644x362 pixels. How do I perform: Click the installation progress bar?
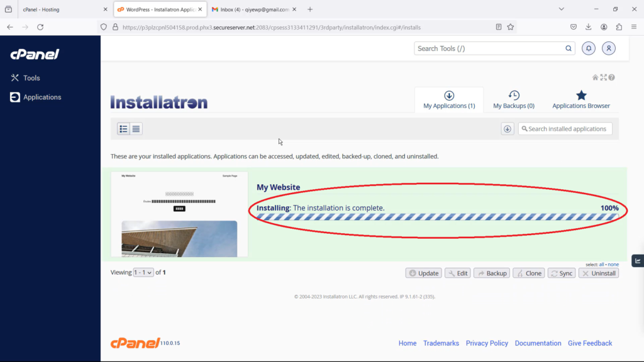coord(438,217)
